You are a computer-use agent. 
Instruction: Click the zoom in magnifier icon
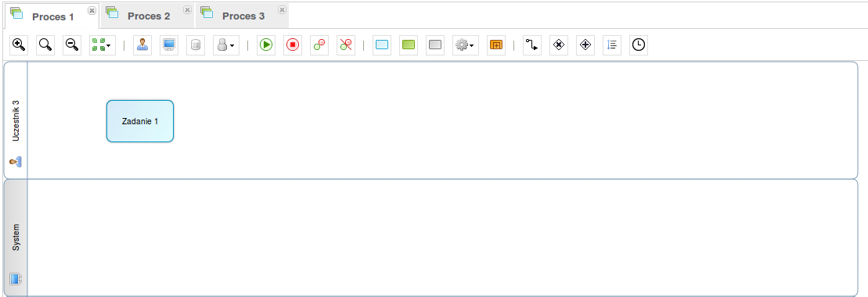tap(19, 45)
